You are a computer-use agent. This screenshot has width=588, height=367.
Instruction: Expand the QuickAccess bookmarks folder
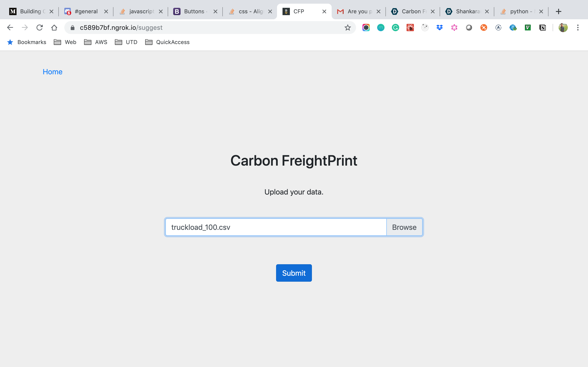point(167,42)
